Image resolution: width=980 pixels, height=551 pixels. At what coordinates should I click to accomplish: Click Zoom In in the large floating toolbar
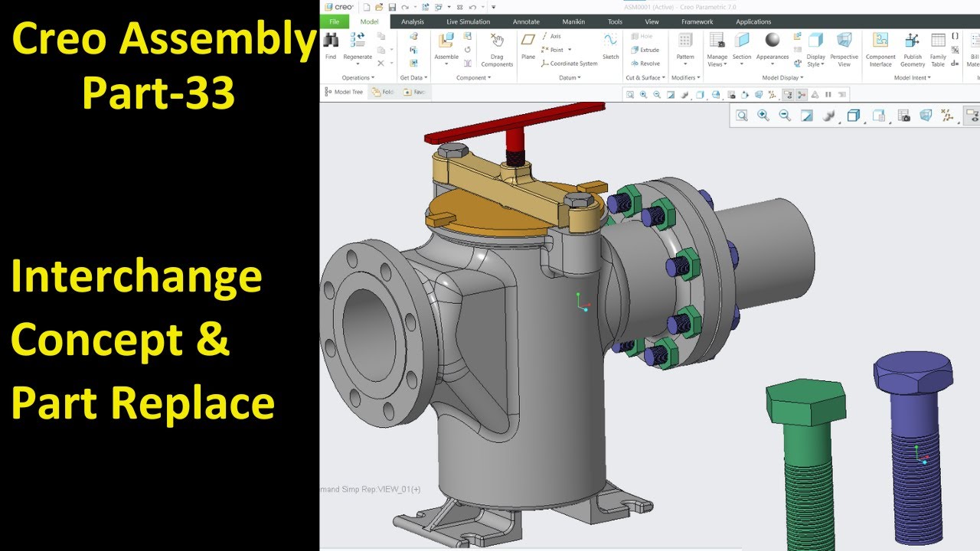click(763, 116)
